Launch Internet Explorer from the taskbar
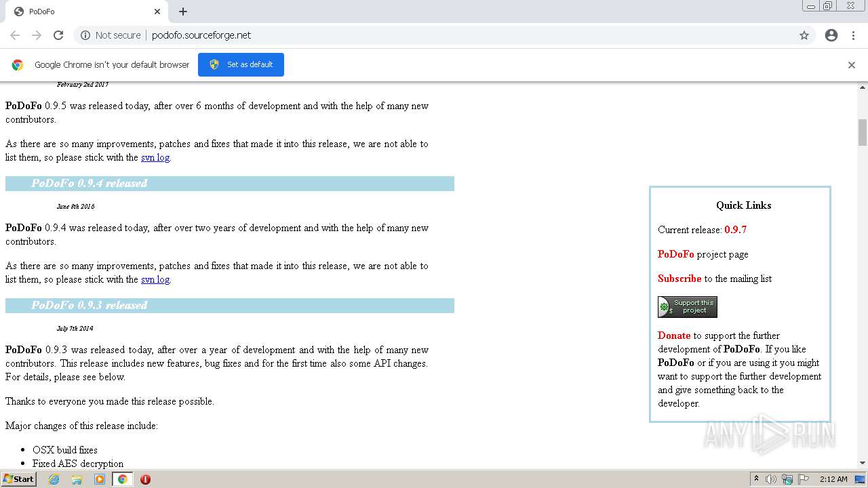The width and height of the screenshot is (868, 488). point(54,479)
